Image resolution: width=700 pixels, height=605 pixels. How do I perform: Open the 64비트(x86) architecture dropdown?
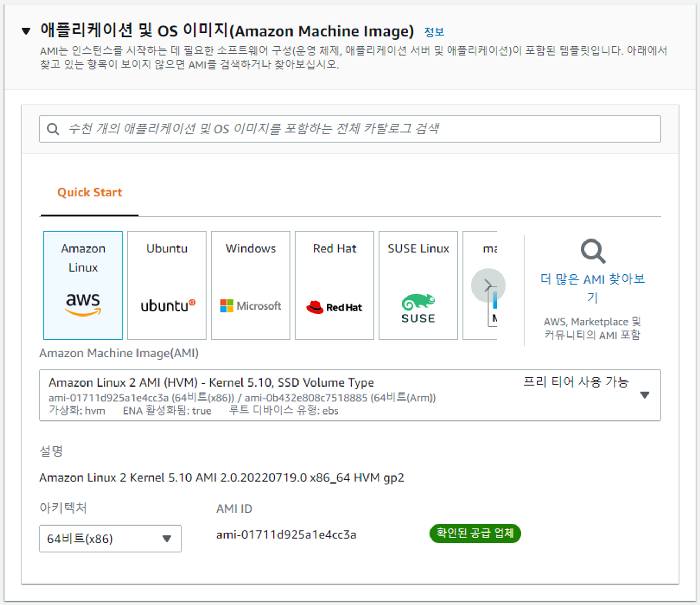[110, 538]
